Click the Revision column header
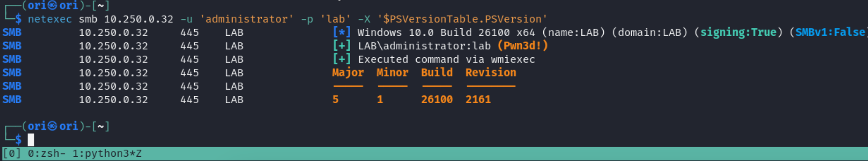868x161 pixels. (x=490, y=73)
